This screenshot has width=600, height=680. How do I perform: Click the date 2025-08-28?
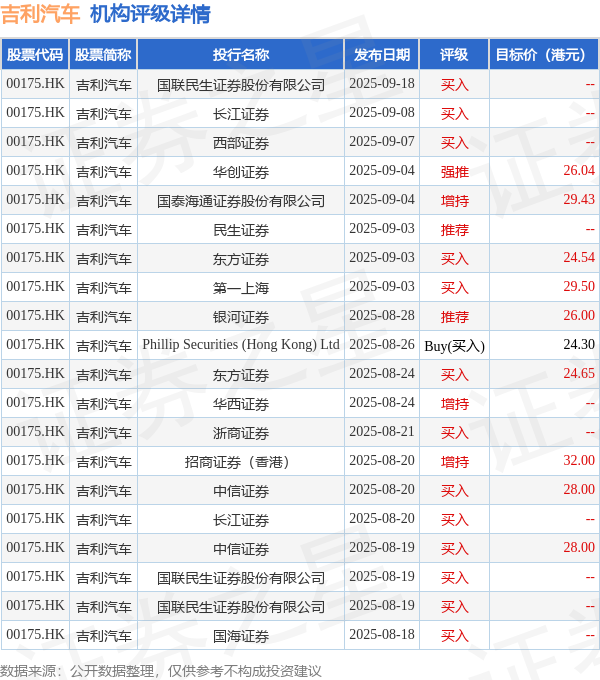(382, 316)
